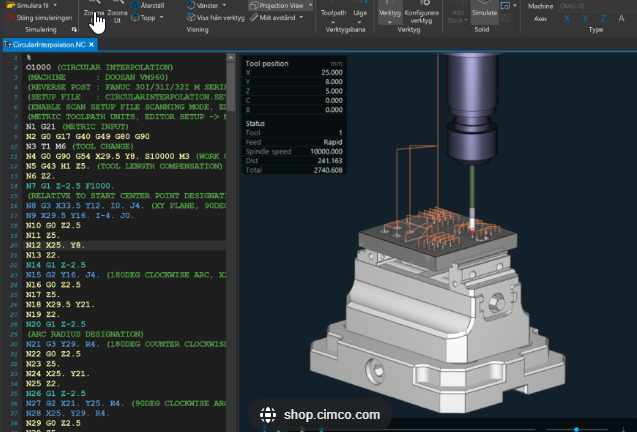The image size is (637, 432).
Task: Select line 'N28 X25. Y29. R4.'
Action: (x=67, y=413)
